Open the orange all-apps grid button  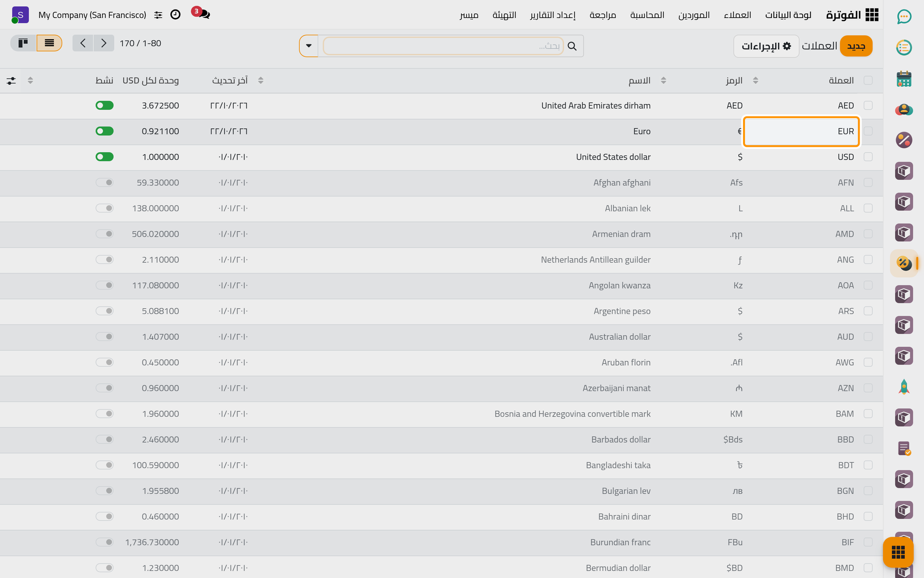coord(898,552)
